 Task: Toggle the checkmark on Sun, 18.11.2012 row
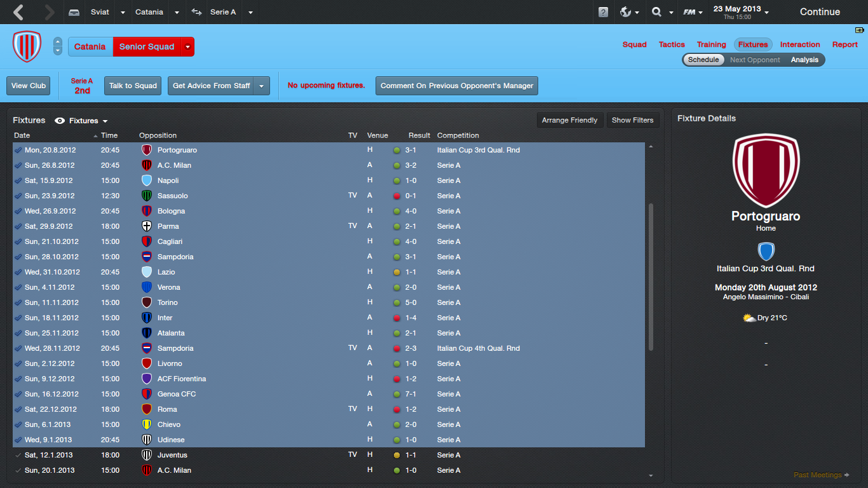[18, 318]
